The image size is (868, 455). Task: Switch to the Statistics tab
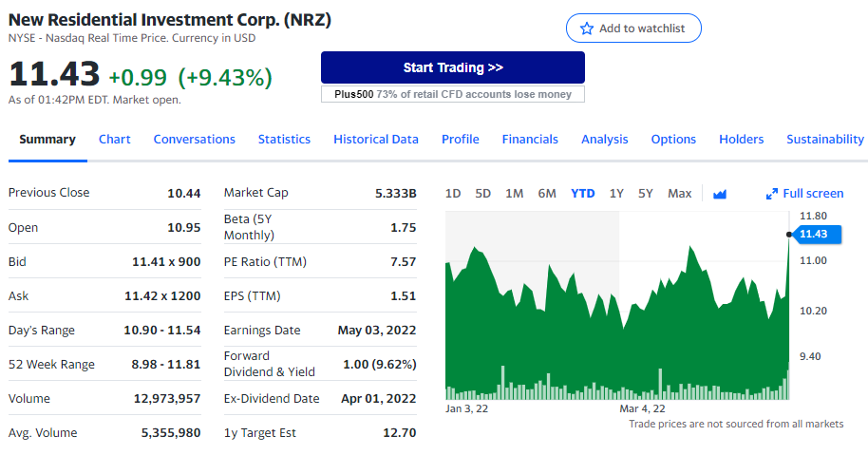pyautogui.click(x=284, y=139)
